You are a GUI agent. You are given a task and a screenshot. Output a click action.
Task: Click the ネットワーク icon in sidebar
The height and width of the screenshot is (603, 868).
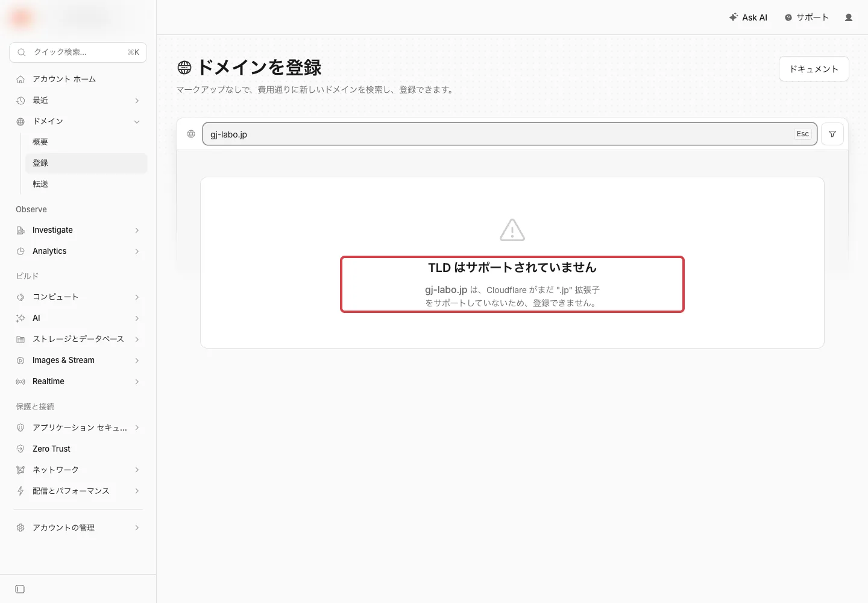coord(20,470)
